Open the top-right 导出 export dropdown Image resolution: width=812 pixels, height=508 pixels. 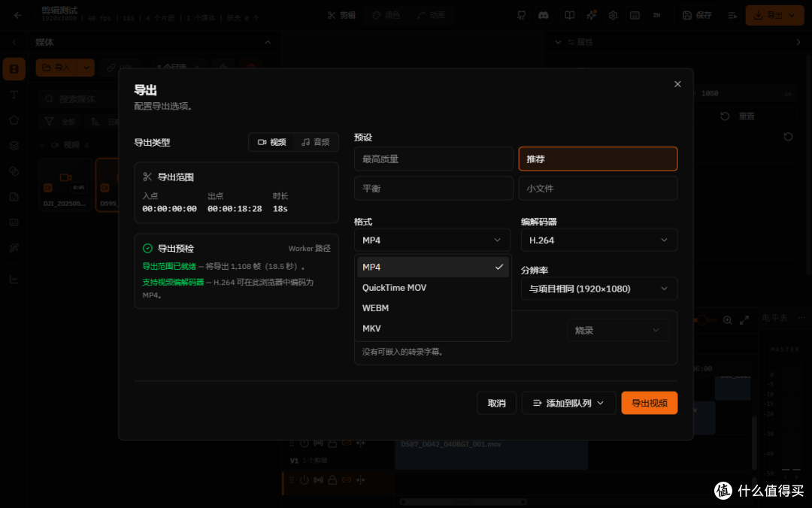[x=774, y=16]
